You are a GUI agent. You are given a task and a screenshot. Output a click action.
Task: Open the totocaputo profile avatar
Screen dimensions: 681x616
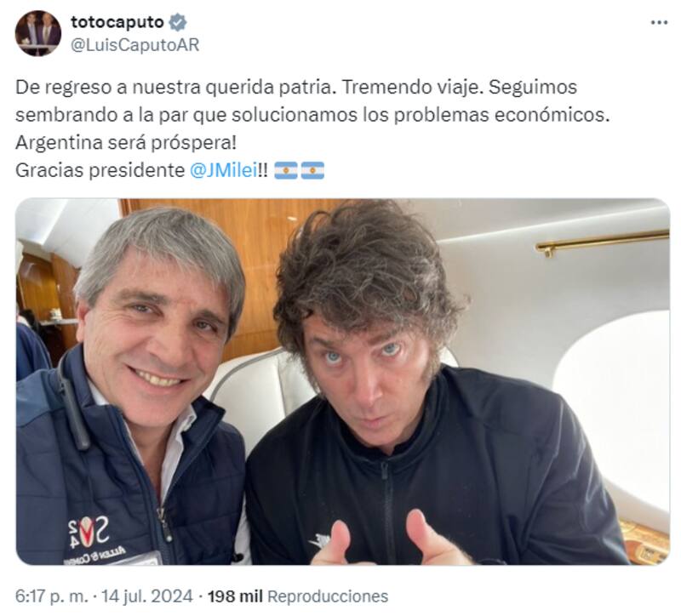(x=38, y=33)
